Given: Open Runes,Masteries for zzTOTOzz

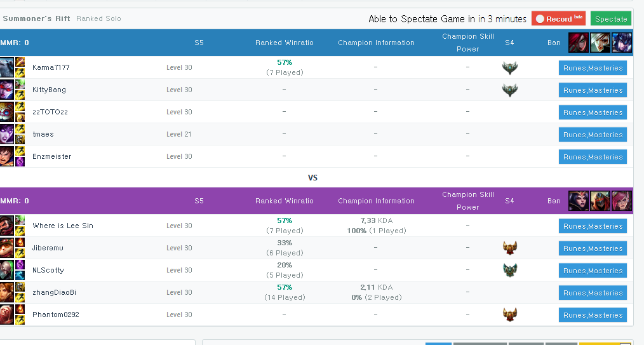Looking at the screenshot, I should (x=593, y=112).
